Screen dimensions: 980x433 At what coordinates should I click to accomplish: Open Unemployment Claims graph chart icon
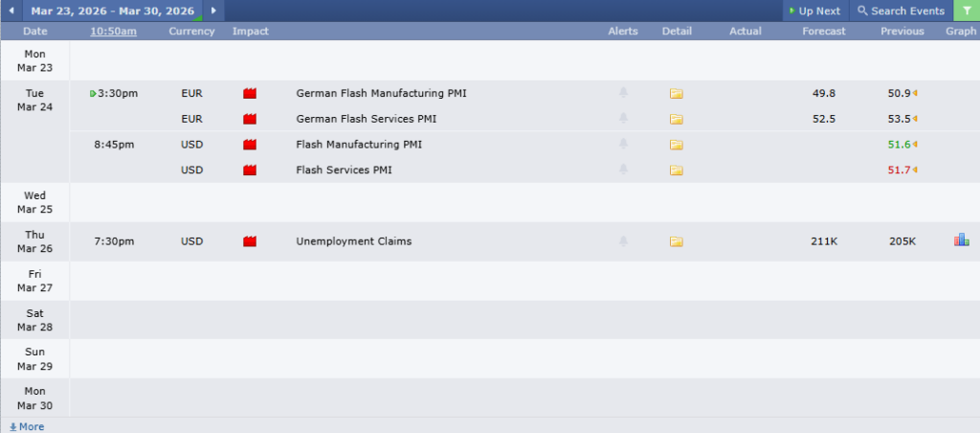click(961, 240)
